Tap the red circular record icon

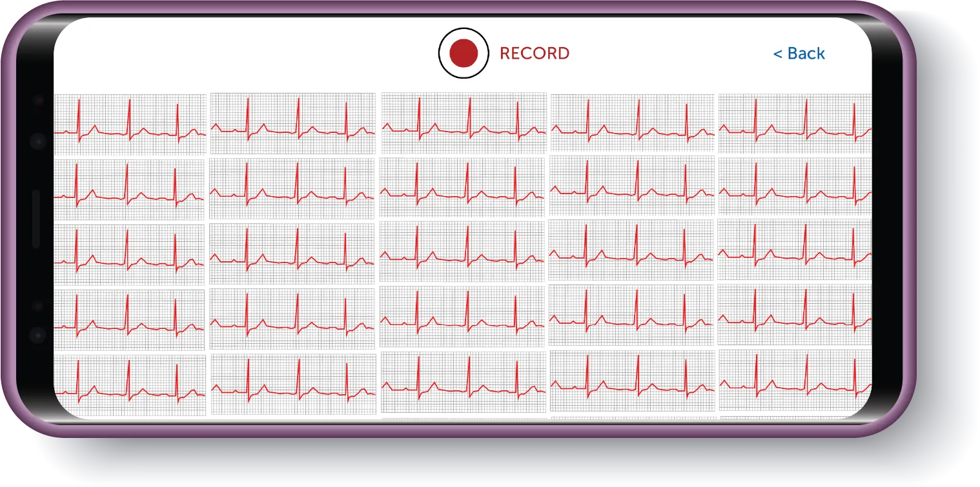pyautogui.click(x=464, y=54)
